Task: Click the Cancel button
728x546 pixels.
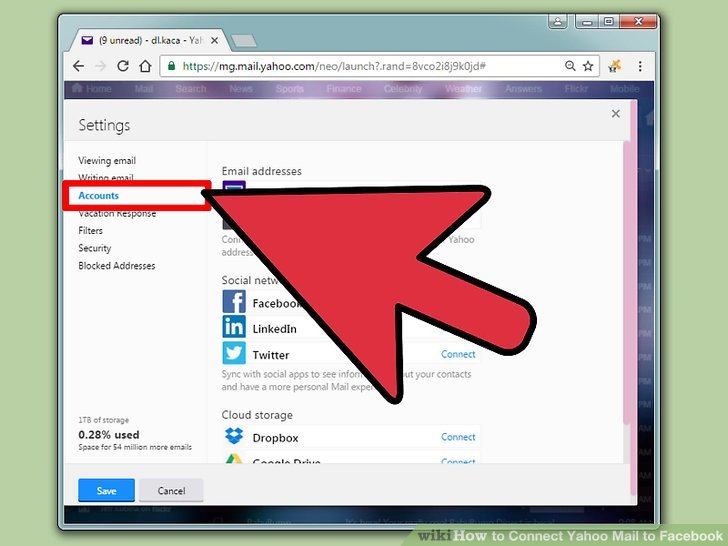Action: point(171,491)
